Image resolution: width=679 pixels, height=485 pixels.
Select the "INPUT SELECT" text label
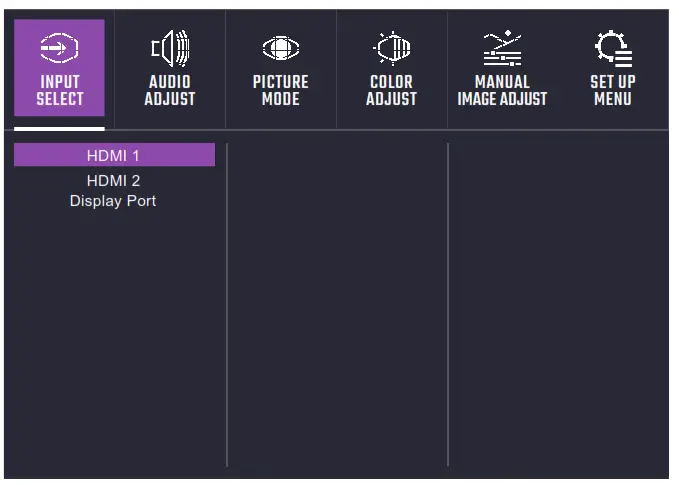coord(59,91)
